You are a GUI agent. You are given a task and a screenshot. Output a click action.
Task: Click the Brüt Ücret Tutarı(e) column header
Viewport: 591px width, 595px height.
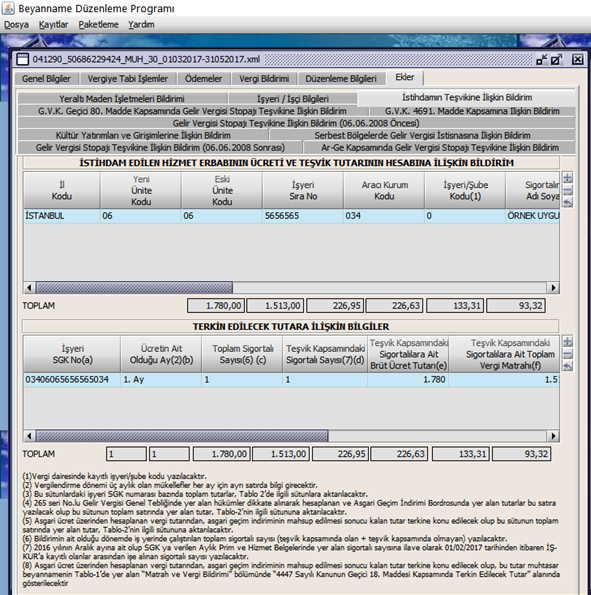pyautogui.click(x=408, y=354)
